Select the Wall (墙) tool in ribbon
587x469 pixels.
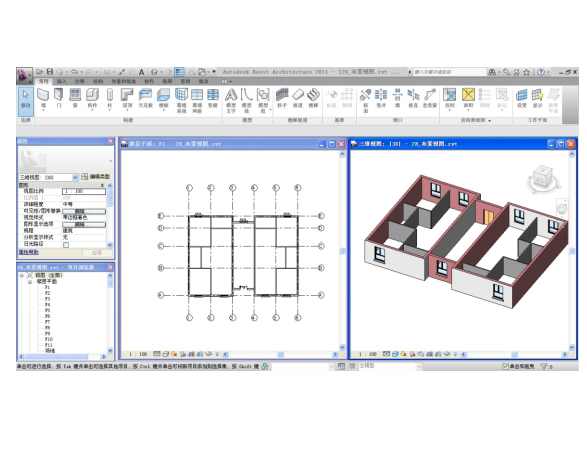coord(43,99)
